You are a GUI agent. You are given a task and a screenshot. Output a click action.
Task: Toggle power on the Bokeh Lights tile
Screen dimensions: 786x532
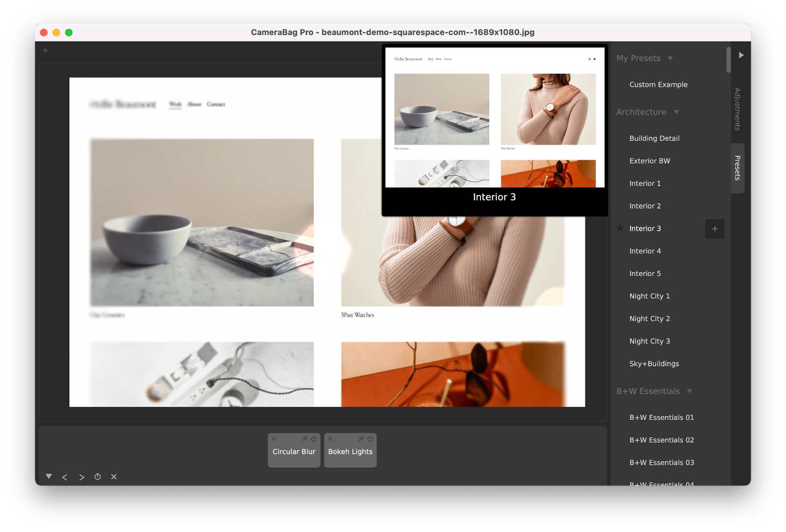tap(370, 439)
